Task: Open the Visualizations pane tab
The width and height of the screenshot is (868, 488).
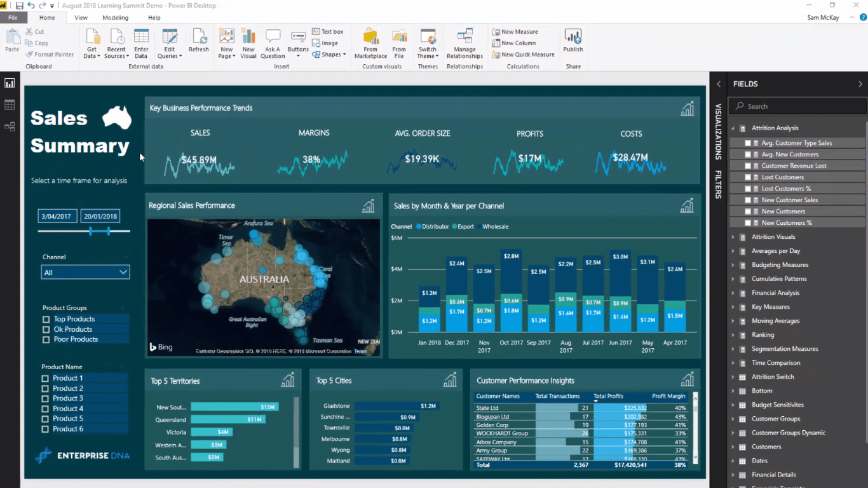Action: pos(718,132)
